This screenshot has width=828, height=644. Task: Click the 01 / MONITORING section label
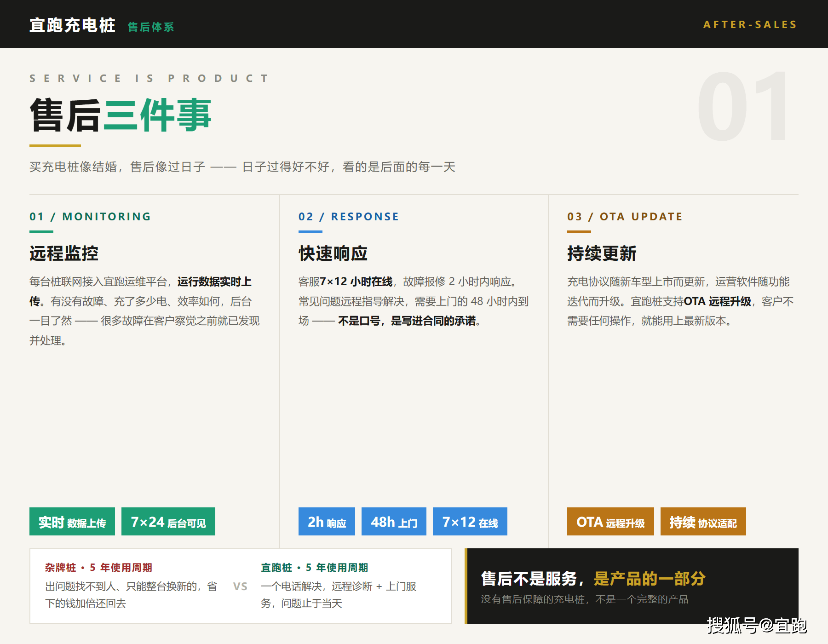[90, 217]
